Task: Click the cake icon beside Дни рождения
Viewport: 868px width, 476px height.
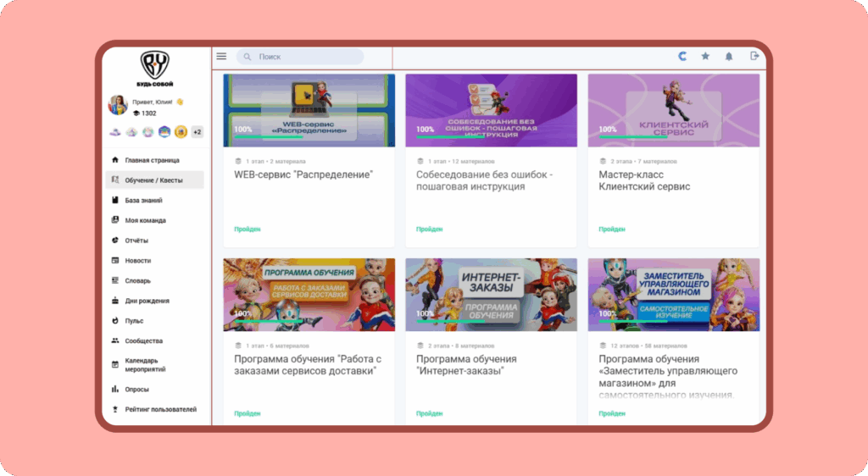Action: (x=115, y=301)
